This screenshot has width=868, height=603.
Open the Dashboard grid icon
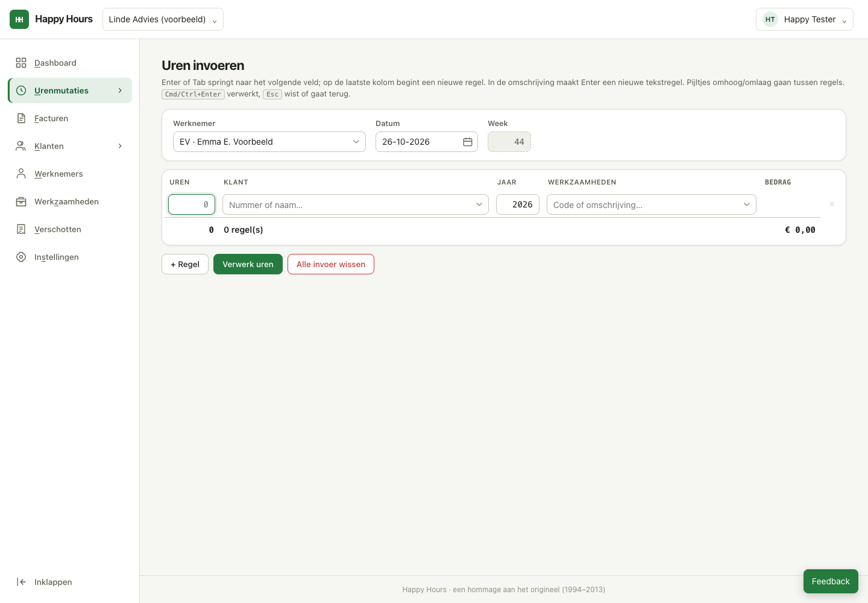(x=21, y=63)
